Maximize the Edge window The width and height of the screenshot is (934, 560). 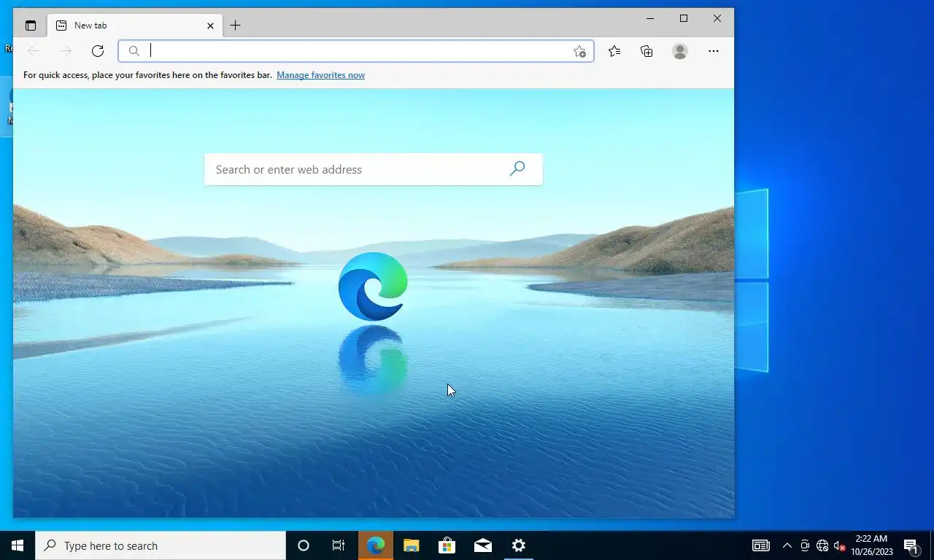coord(684,18)
